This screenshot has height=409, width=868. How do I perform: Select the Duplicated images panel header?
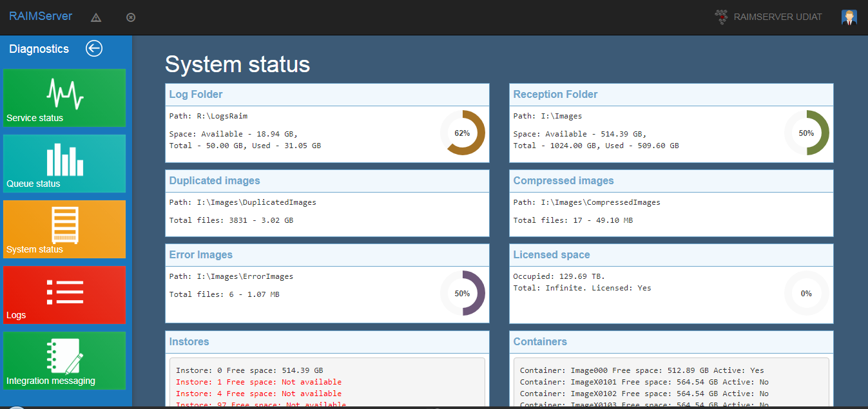click(215, 181)
